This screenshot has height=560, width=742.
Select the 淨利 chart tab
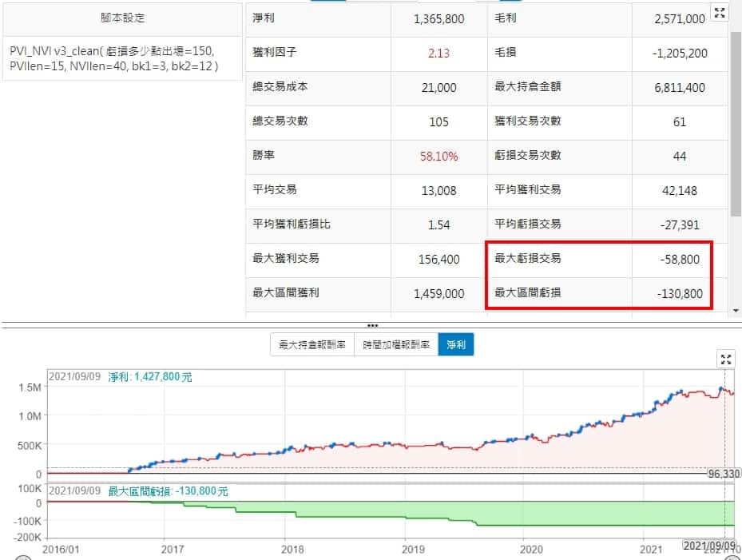pos(455,344)
